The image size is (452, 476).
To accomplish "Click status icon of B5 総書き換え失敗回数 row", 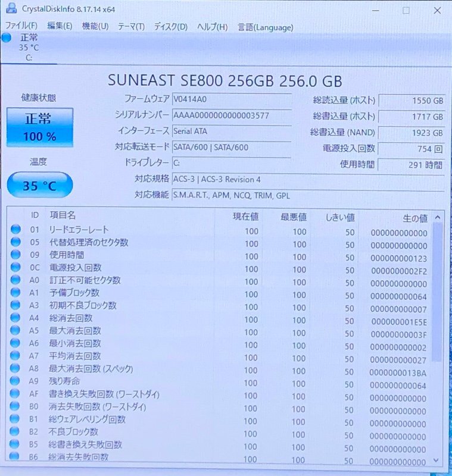I will (x=14, y=444).
